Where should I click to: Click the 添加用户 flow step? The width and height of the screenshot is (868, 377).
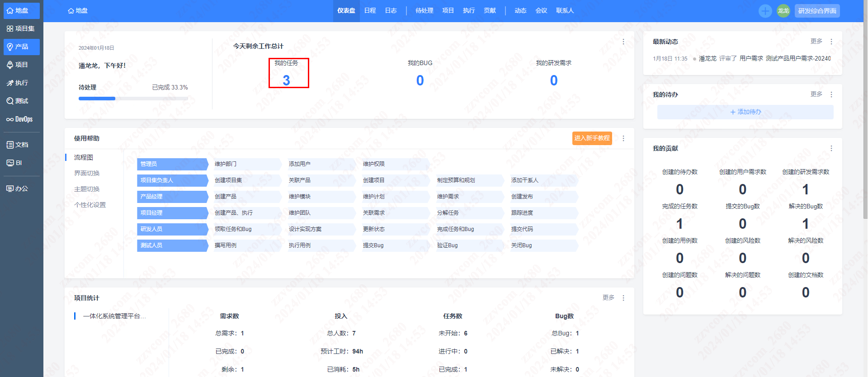321,164
